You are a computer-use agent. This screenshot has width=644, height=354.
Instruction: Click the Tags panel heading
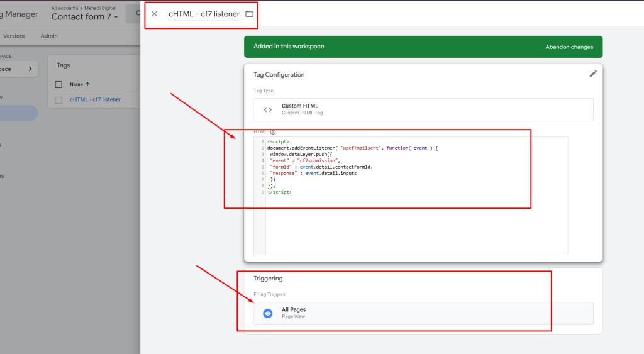(x=64, y=65)
